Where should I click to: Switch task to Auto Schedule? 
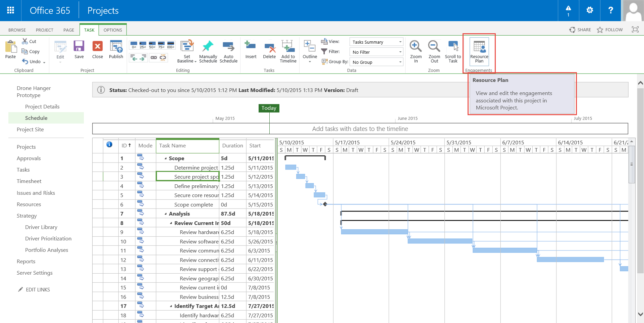(228, 51)
